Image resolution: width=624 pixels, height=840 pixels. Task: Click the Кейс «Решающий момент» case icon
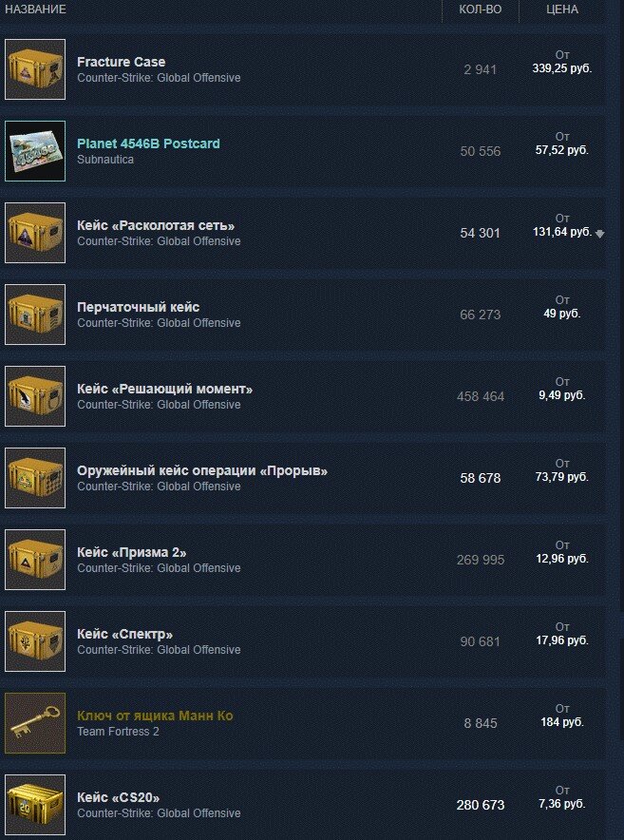(x=35, y=396)
